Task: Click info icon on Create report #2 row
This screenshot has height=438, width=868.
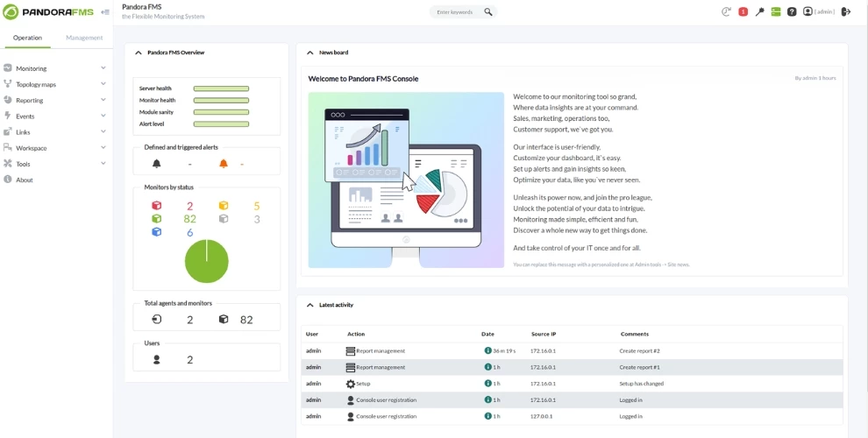Action: click(x=487, y=350)
